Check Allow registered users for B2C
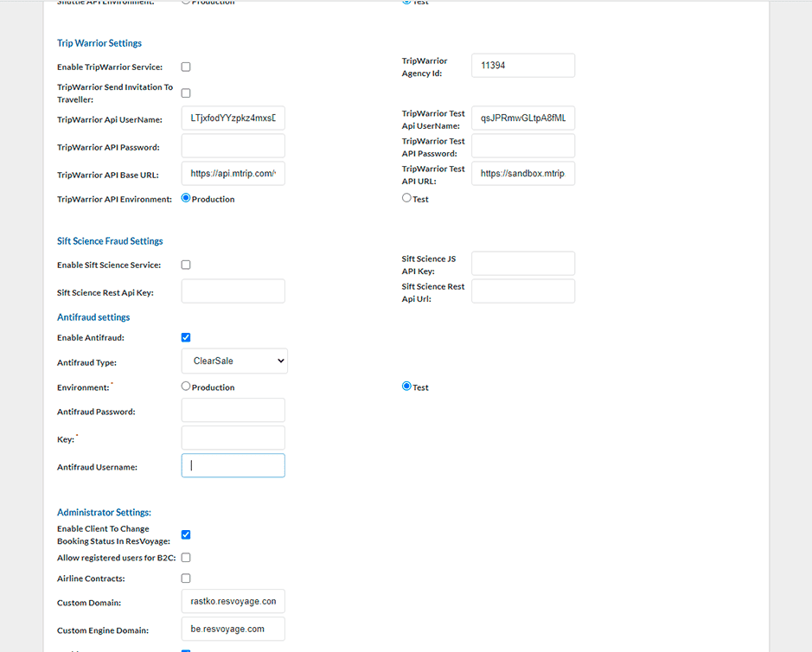Viewport: 812px width, 652px height. tap(186, 558)
